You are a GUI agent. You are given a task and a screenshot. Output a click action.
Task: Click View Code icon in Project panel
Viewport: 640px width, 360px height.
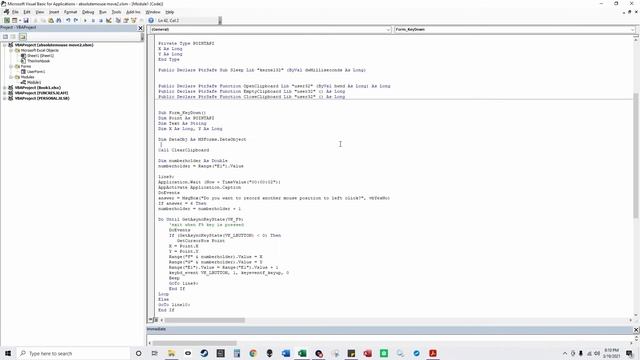(5, 37)
